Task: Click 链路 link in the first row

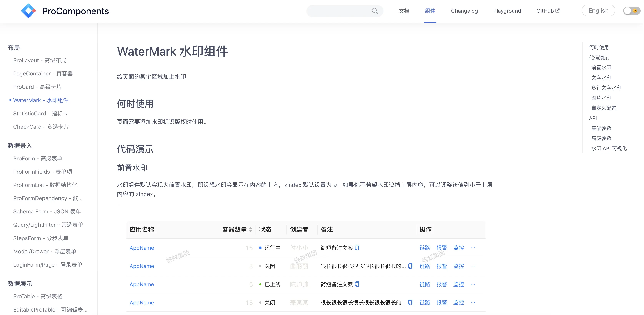Action: [424, 248]
